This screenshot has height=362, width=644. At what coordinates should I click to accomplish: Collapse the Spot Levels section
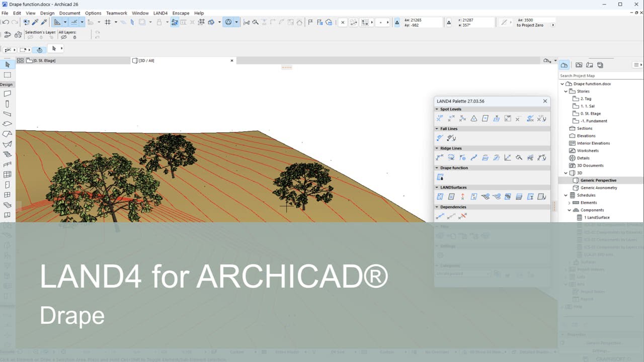pos(437,109)
